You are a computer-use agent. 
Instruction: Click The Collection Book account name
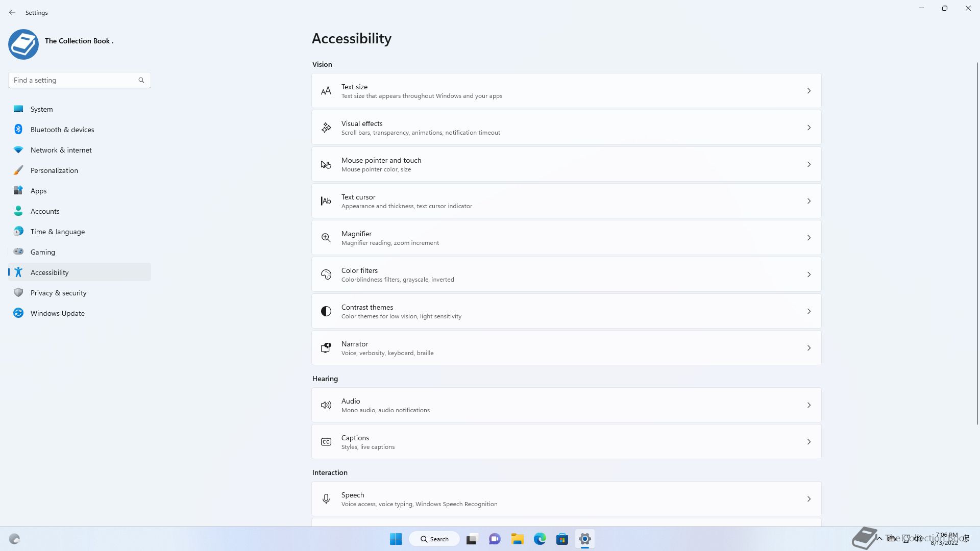click(x=79, y=41)
